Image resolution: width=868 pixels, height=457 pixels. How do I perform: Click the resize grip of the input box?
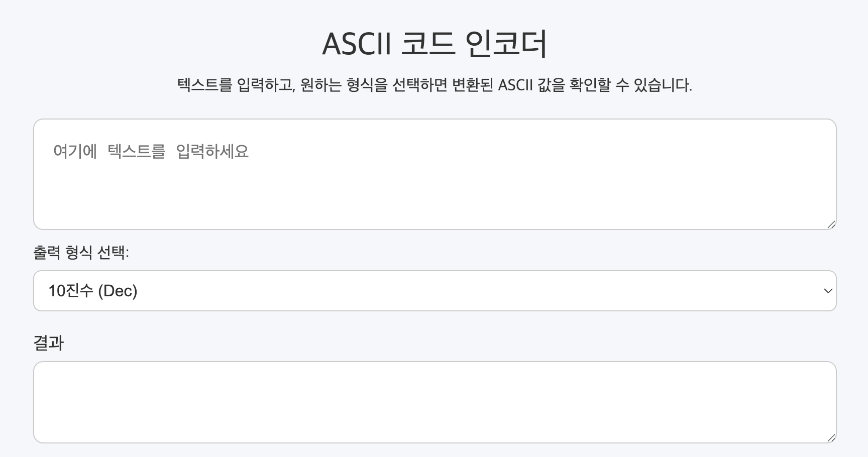tap(831, 224)
